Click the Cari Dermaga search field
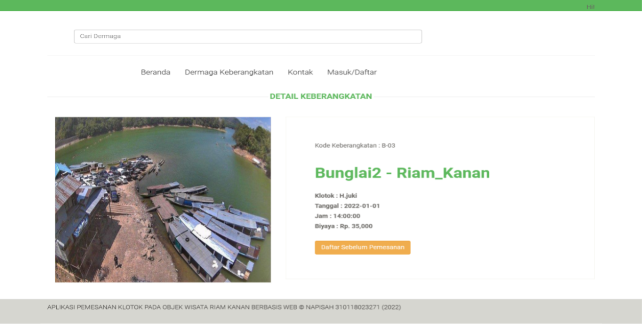 (x=248, y=36)
